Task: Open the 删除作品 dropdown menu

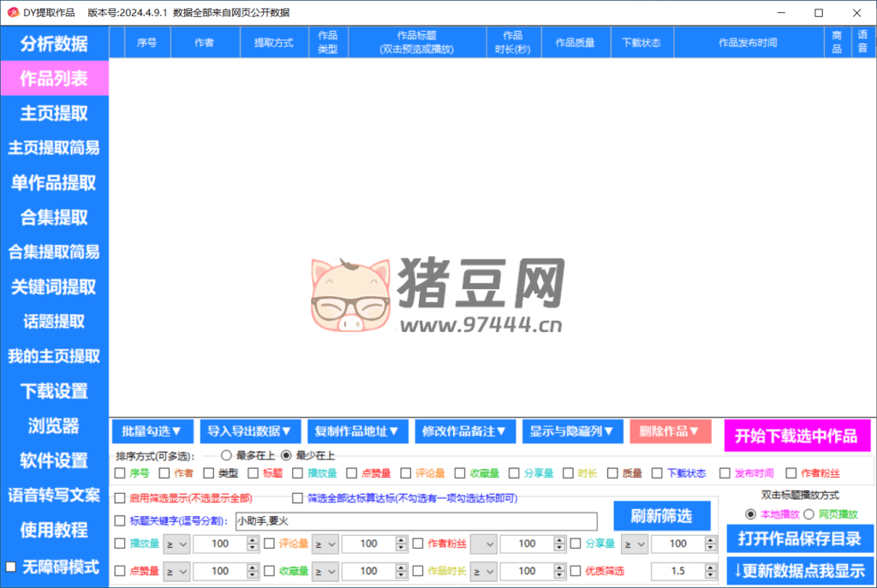Action: 670,431
